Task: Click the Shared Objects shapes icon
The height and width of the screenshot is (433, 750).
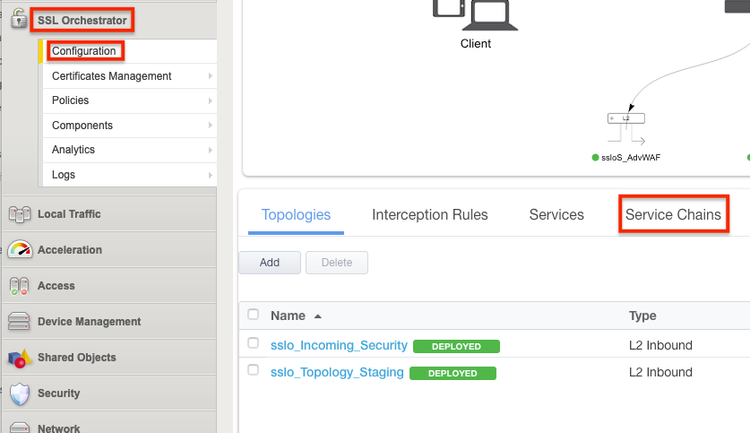Action: pos(19,358)
